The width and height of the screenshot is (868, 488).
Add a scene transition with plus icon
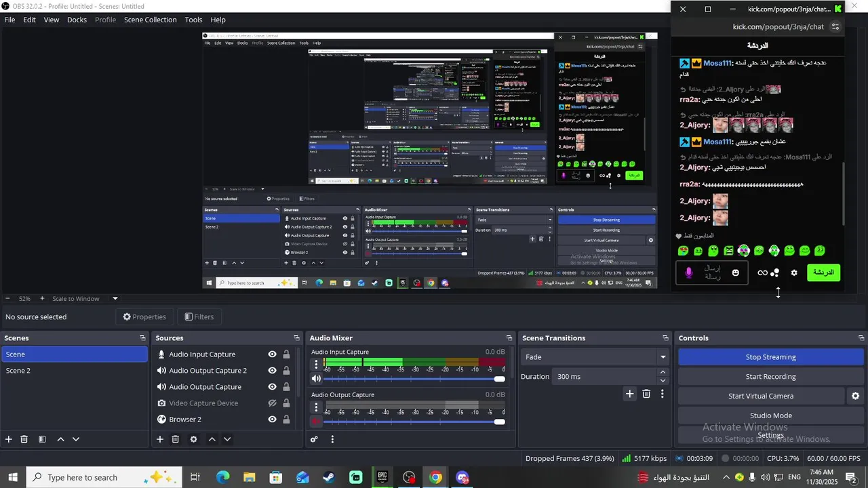click(x=630, y=394)
